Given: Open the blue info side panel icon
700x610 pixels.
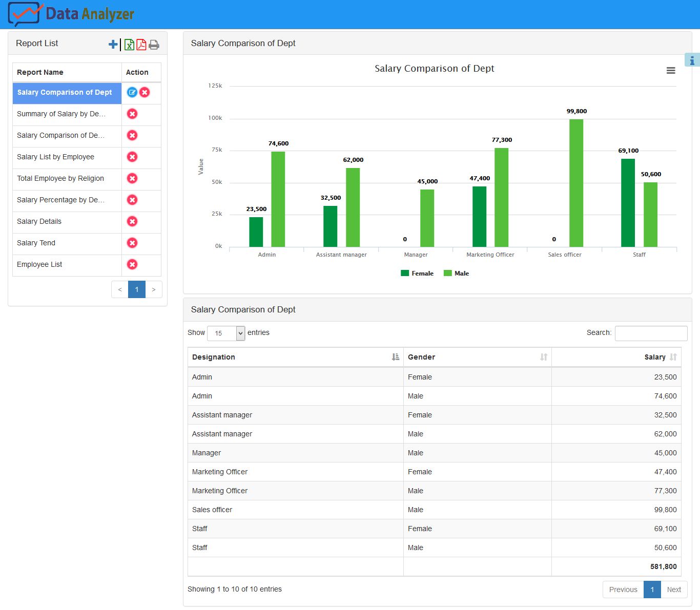Looking at the screenshot, I should coord(692,60).
